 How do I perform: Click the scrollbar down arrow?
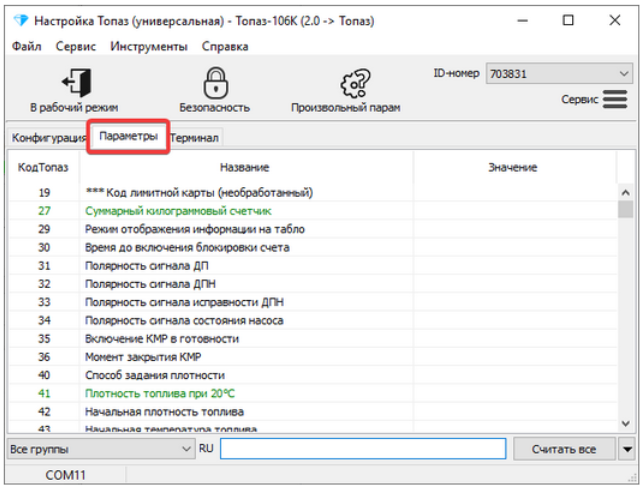coord(625,423)
